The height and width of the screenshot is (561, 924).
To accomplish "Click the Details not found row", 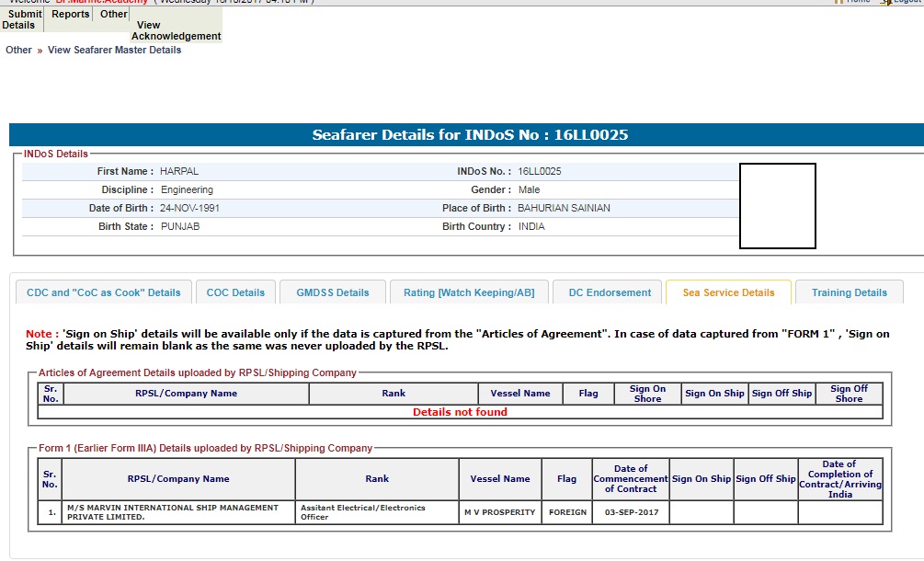I will [460, 412].
